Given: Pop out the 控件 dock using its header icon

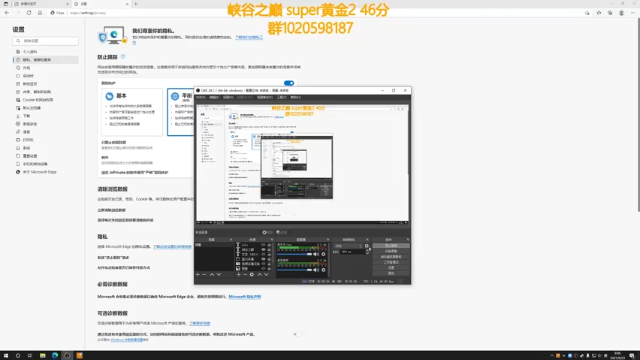Looking at the screenshot, I should click(x=408, y=239).
